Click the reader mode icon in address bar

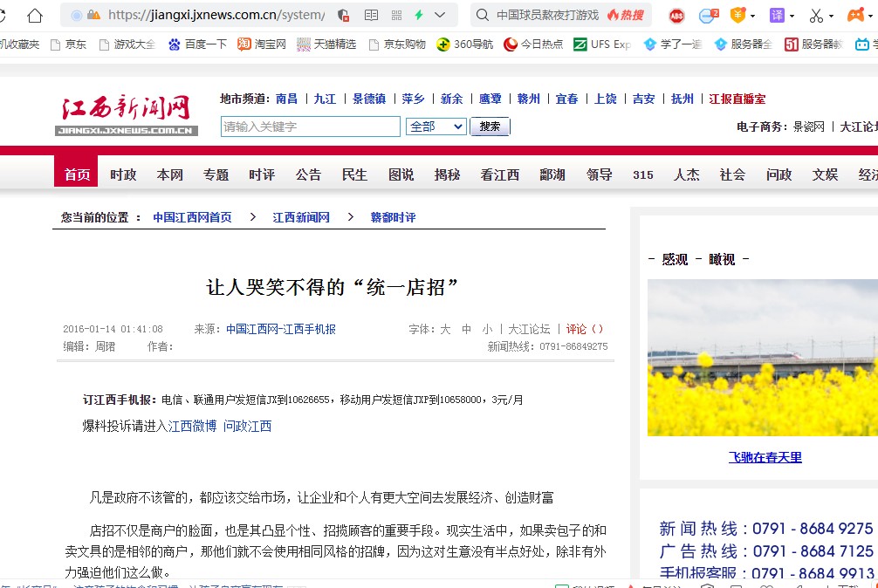(x=372, y=16)
